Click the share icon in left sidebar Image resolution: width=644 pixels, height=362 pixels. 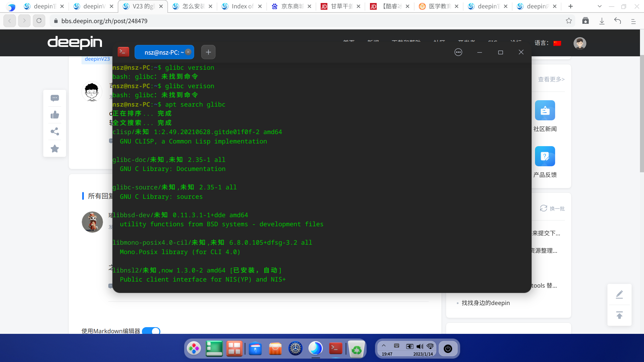tap(55, 131)
